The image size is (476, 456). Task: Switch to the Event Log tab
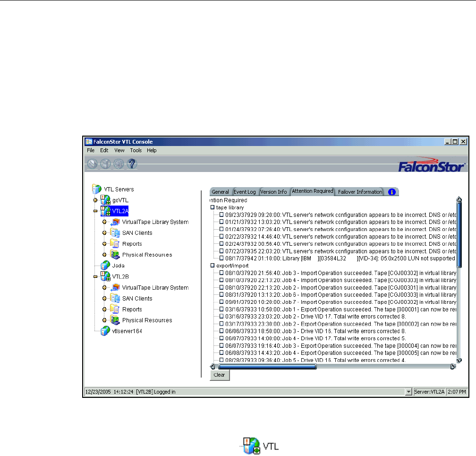[x=245, y=192]
